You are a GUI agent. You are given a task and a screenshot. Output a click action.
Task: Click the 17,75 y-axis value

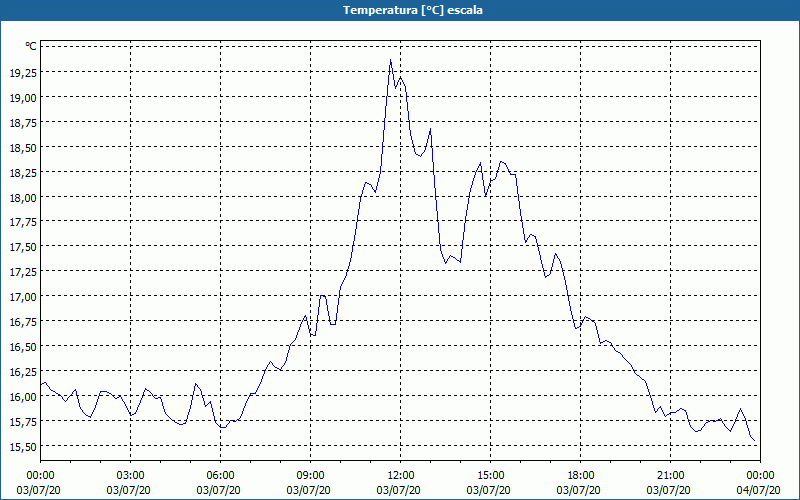pos(23,221)
